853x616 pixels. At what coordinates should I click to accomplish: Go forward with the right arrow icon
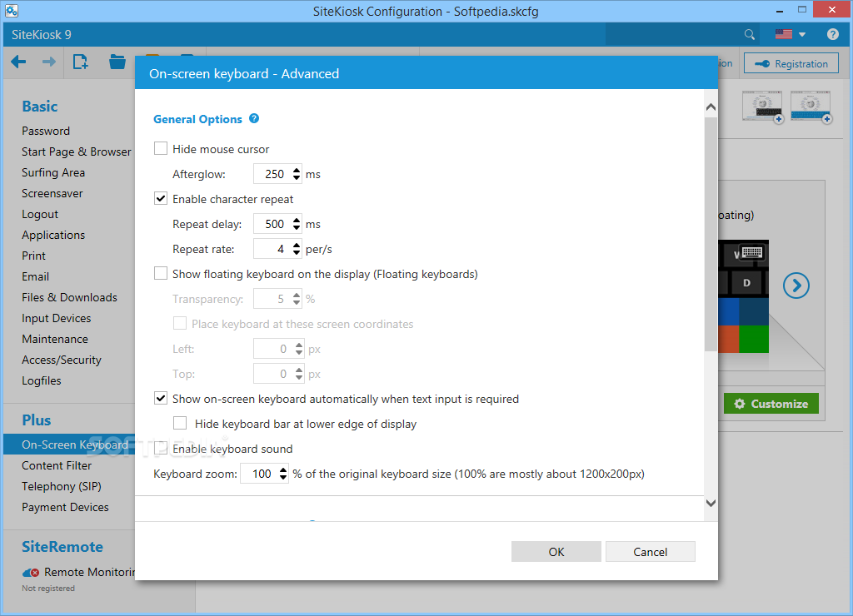click(49, 62)
